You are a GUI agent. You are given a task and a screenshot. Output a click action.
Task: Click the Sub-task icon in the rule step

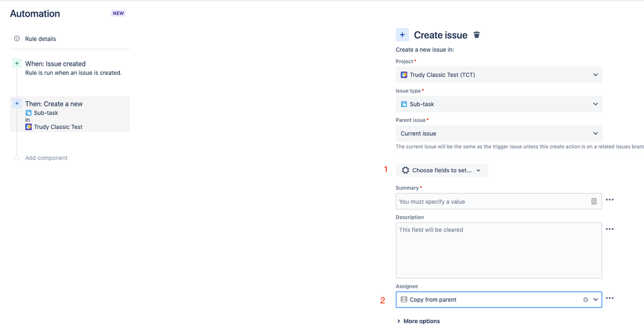pyautogui.click(x=28, y=113)
